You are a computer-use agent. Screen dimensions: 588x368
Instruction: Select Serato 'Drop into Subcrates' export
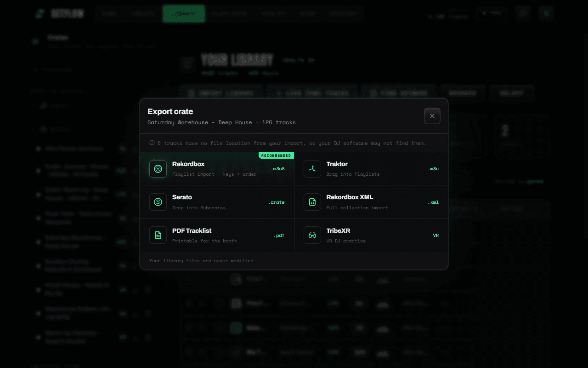217,202
